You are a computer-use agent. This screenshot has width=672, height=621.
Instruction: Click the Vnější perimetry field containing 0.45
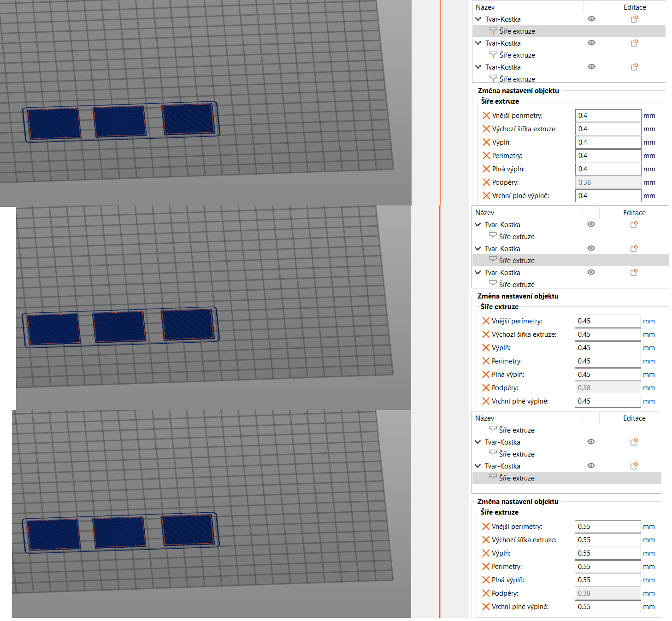coord(607,321)
